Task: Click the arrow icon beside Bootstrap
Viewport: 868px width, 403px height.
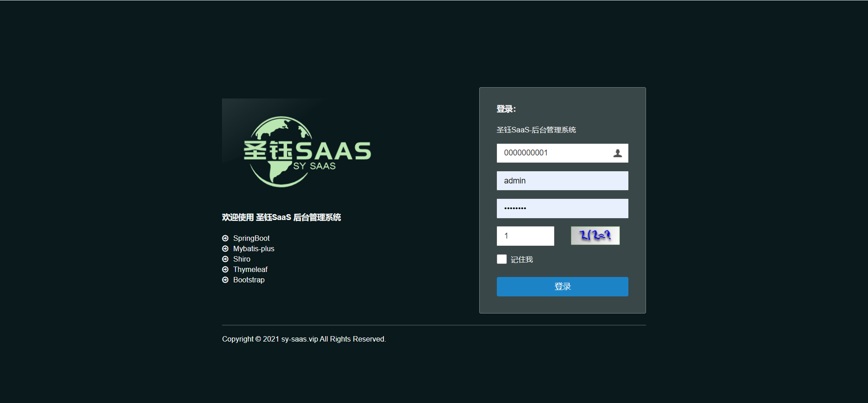Action: (x=225, y=280)
